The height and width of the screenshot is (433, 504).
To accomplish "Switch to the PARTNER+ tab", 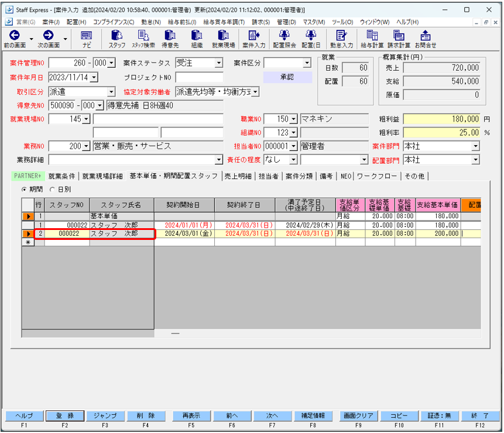I will point(28,176).
